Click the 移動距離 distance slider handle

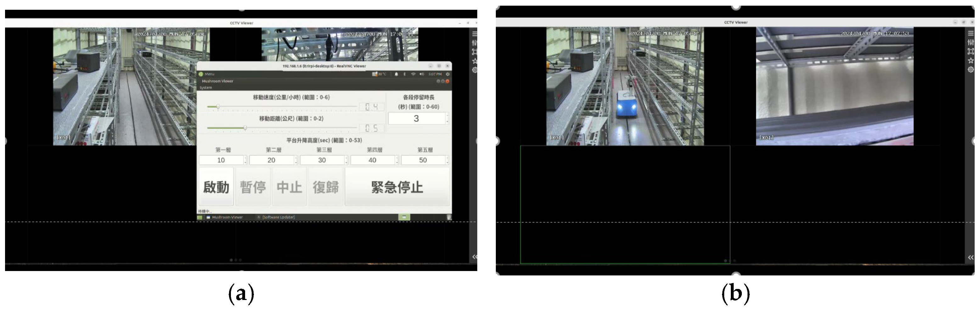tap(245, 128)
